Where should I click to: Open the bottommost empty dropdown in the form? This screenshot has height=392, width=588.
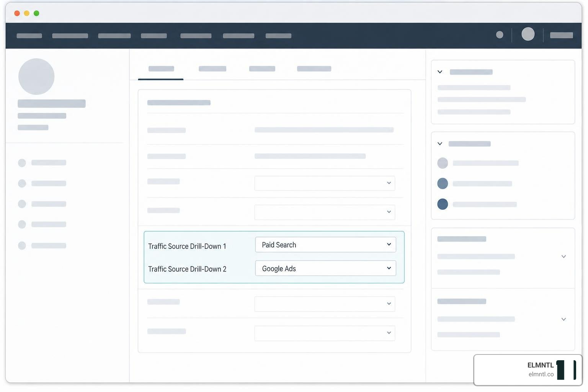point(325,333)
